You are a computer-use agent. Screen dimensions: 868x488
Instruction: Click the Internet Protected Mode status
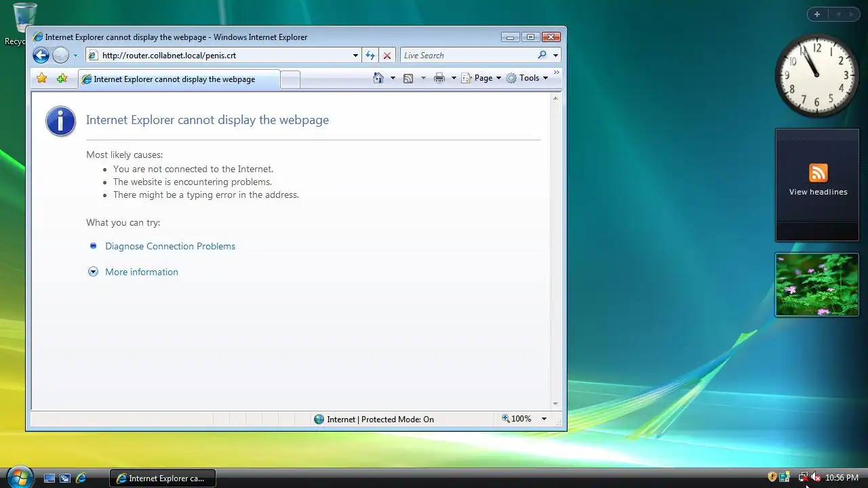pyautogui.click(x=374, y=419)
